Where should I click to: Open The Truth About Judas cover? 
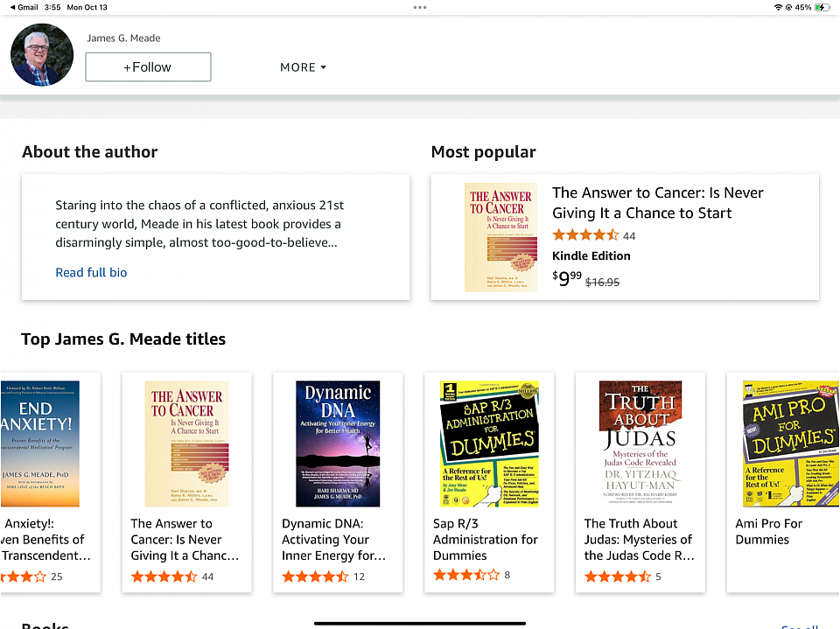(640, 444)
